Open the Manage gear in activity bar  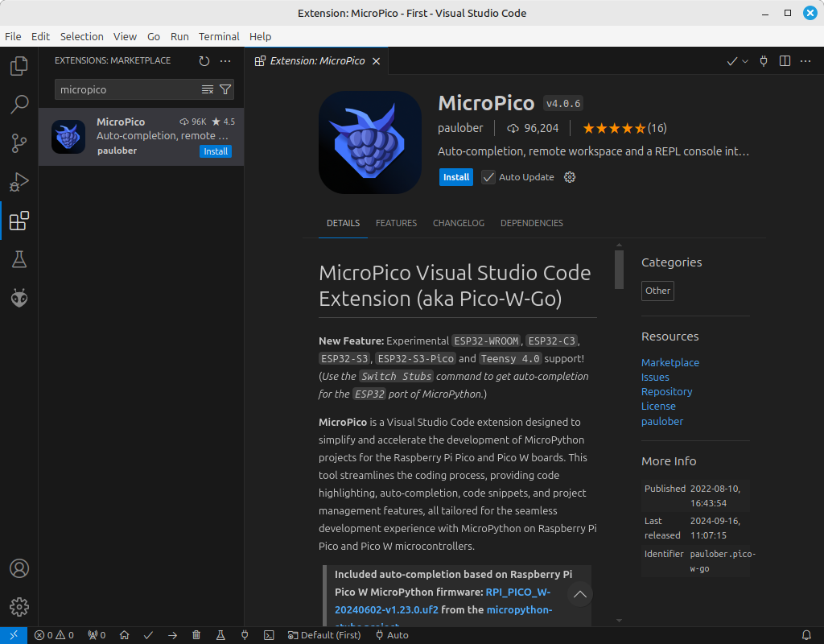19,607
